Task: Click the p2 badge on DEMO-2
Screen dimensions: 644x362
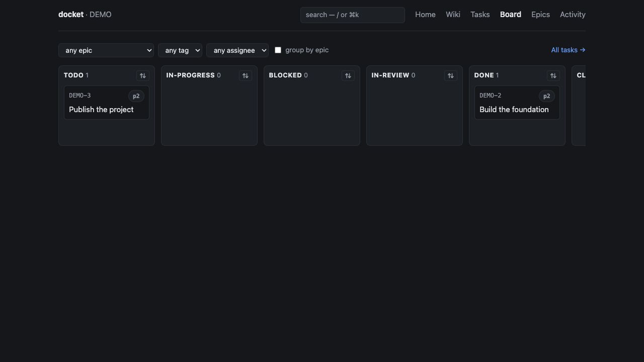Action: pos(547,96)
